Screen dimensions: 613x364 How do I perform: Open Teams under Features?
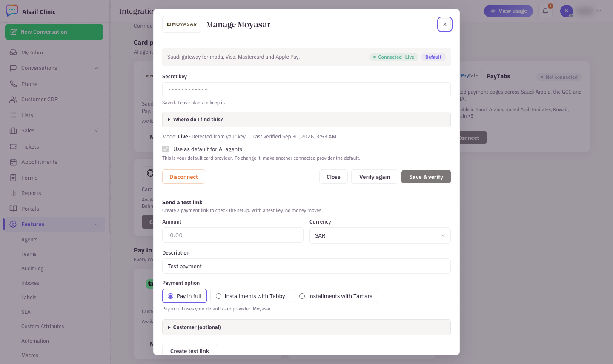29,254
